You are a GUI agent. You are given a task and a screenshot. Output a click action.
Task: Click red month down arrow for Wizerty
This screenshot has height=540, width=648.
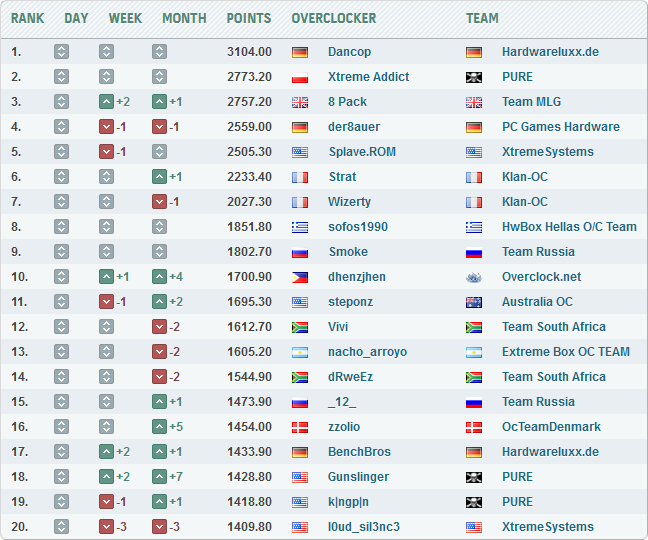click(x=159, y=202)
